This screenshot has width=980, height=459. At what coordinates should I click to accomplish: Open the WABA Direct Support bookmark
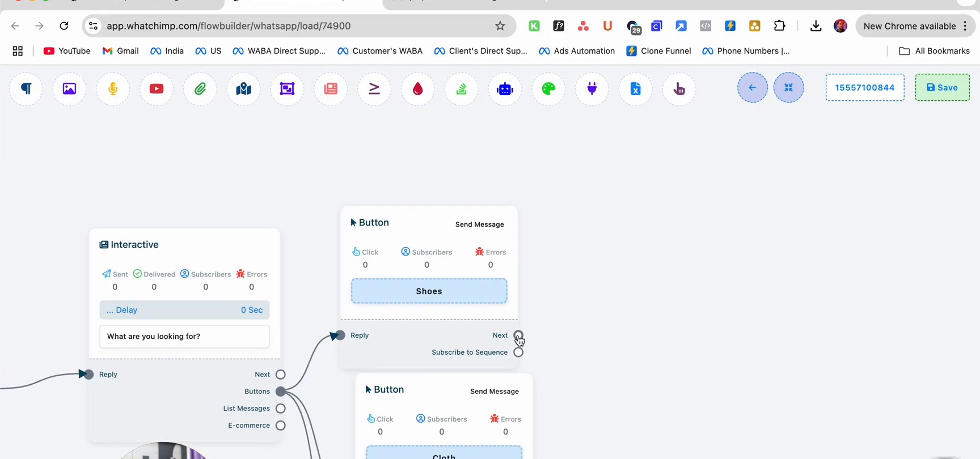[279, 51]
